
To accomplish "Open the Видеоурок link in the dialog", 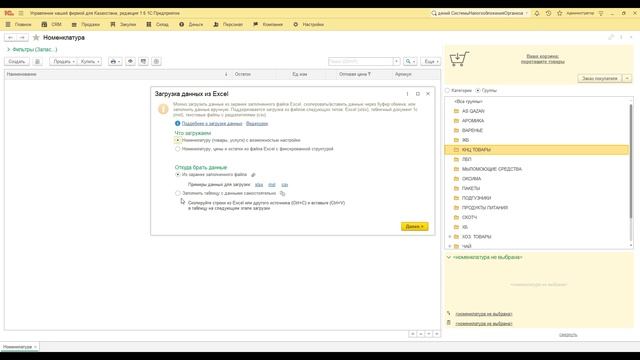I will [x=257, y=124].
